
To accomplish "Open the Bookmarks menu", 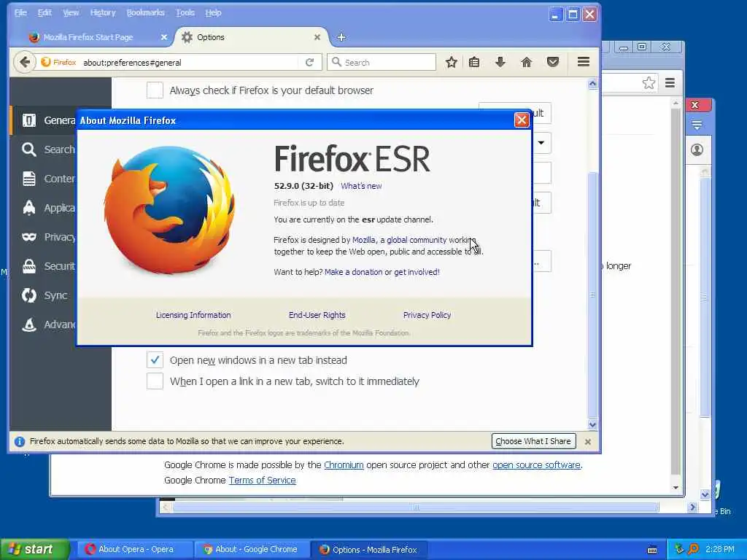I will 145,13.
